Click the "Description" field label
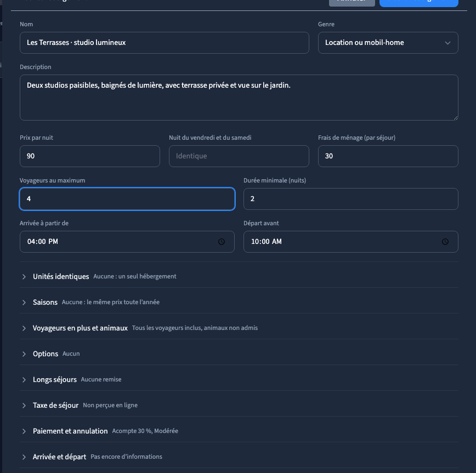This screenshot has width=476, height=473. 36,67
